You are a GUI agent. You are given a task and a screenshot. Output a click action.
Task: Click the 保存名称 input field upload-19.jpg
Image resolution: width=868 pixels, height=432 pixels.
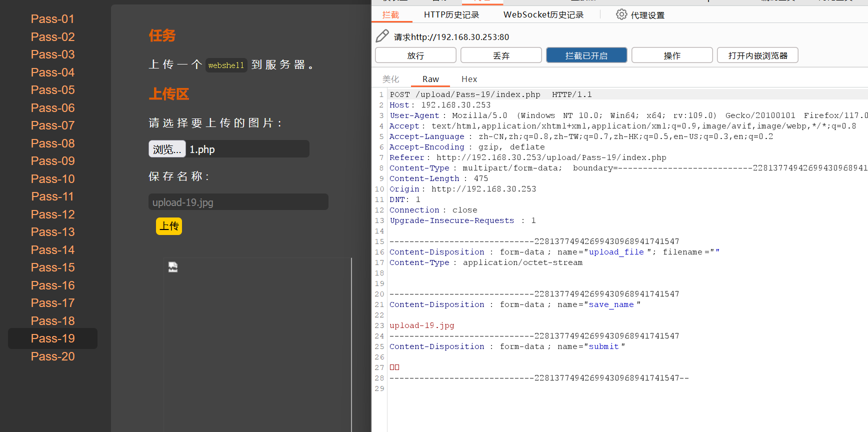pyautogui.click(x=238, y=202)
